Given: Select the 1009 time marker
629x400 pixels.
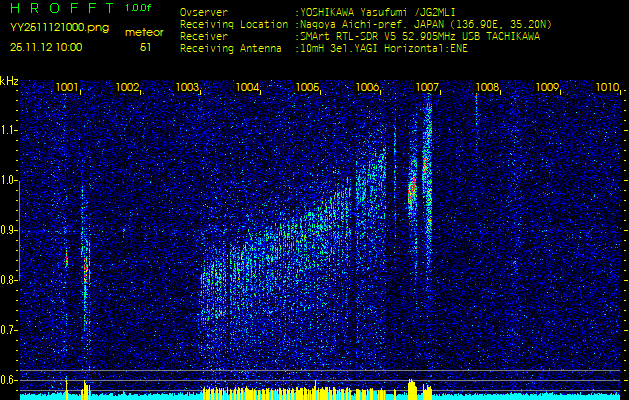Looking at the screenshot, I should (x=547, y=87).
